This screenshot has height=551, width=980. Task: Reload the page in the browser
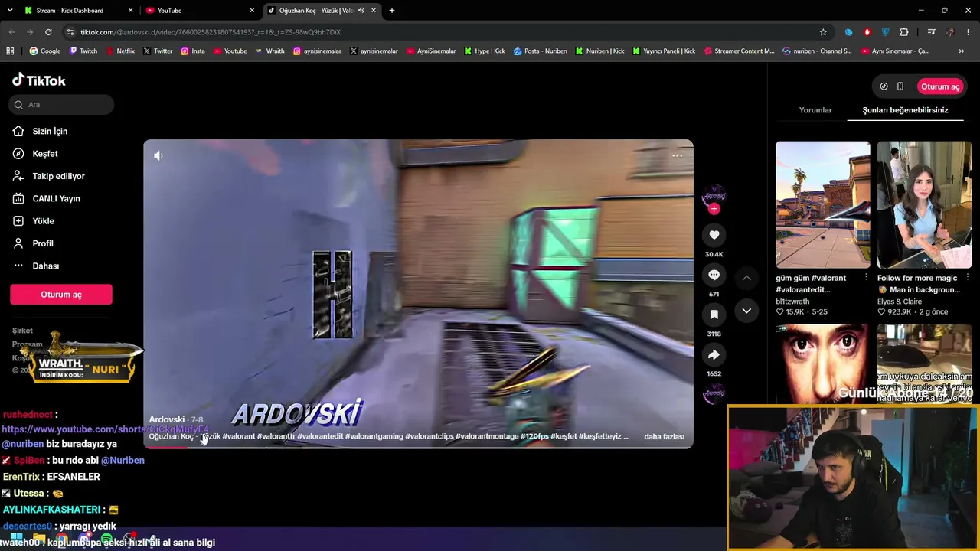click(48, 32)
